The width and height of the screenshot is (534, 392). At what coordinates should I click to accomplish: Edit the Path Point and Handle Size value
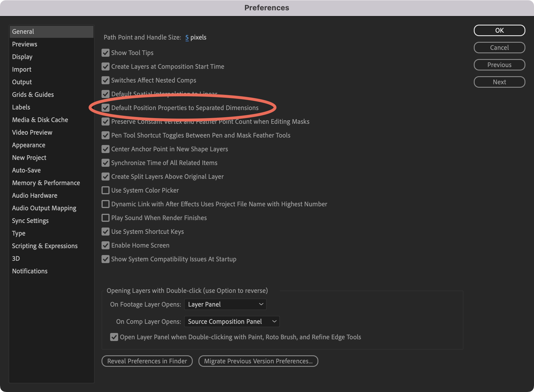187,38
